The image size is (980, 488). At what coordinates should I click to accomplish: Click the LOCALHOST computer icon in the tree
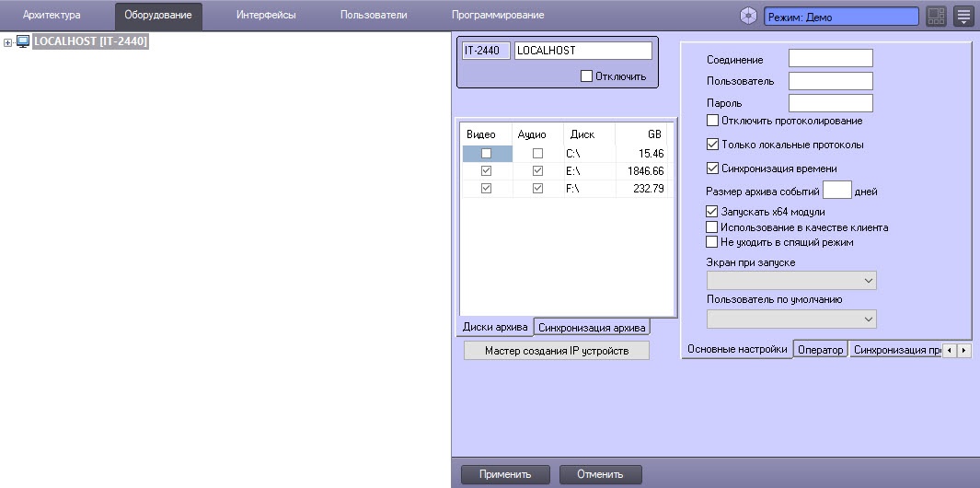pos(23,41)
